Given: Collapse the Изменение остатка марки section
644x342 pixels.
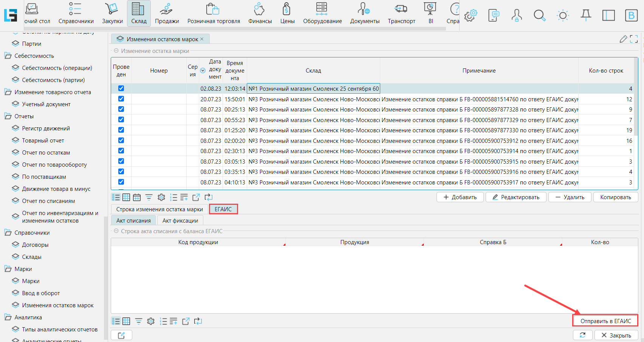Looking at the screenshot, I should (116, 51).
